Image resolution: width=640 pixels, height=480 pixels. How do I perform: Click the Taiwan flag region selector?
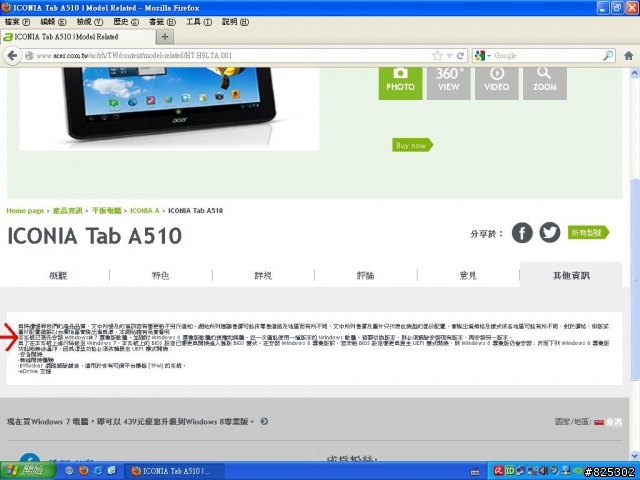point(599,422)
